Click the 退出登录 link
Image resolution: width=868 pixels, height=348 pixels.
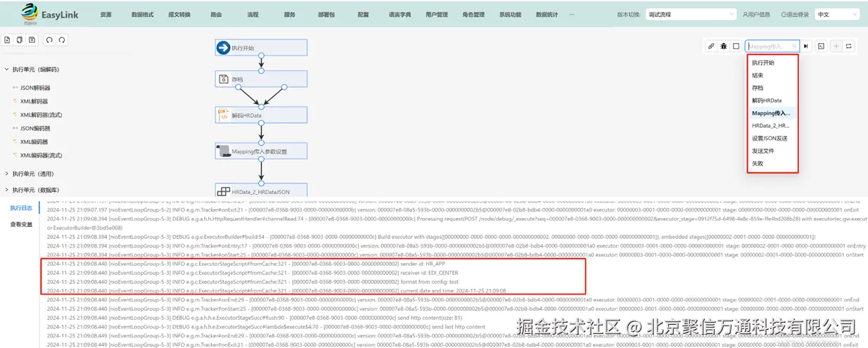(795, 14)
